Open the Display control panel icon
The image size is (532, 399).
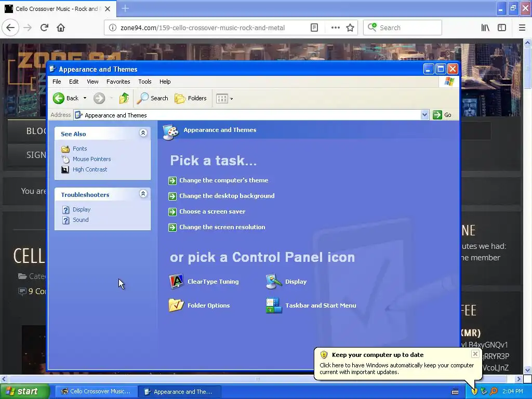(287, 282)
